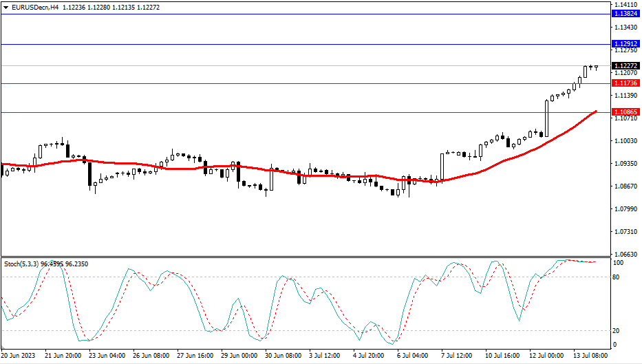
Task: Click the stochastic 20 level label
Action: click(617, 330)
